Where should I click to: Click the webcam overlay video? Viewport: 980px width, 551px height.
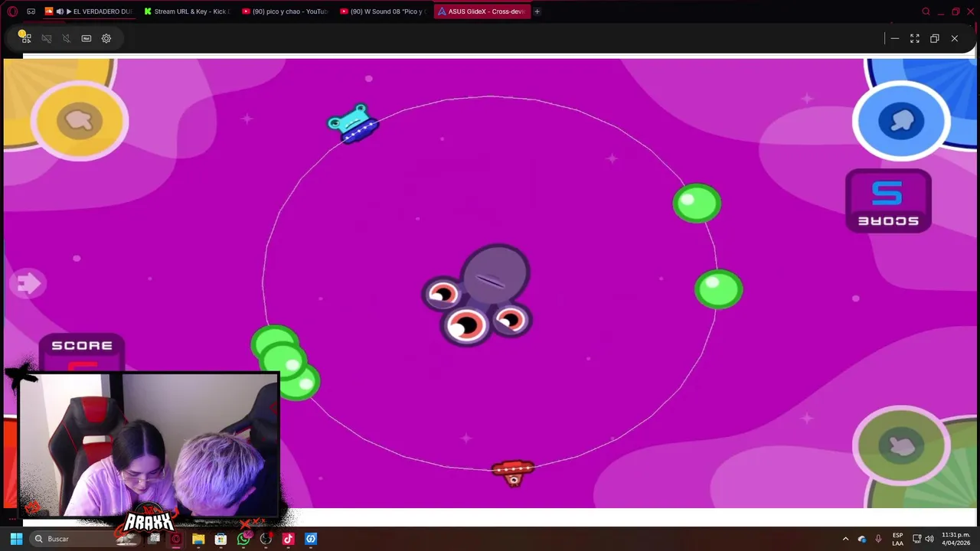tap(149, 445)
